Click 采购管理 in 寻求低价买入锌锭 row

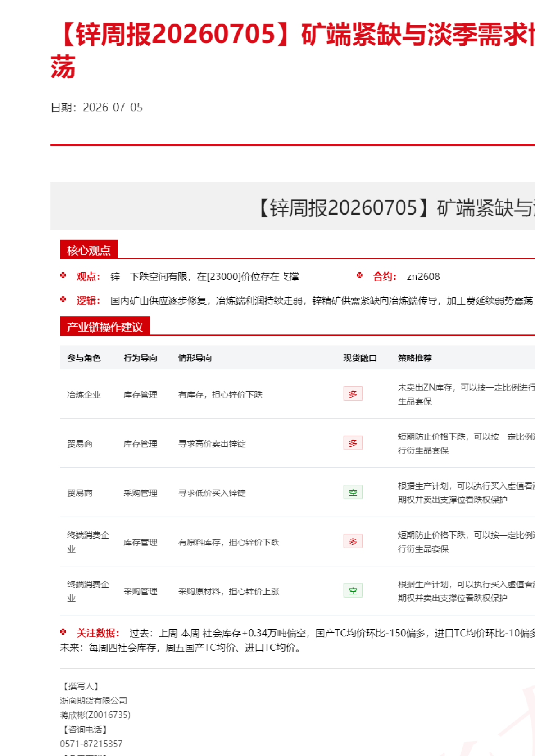pos(141,493)
